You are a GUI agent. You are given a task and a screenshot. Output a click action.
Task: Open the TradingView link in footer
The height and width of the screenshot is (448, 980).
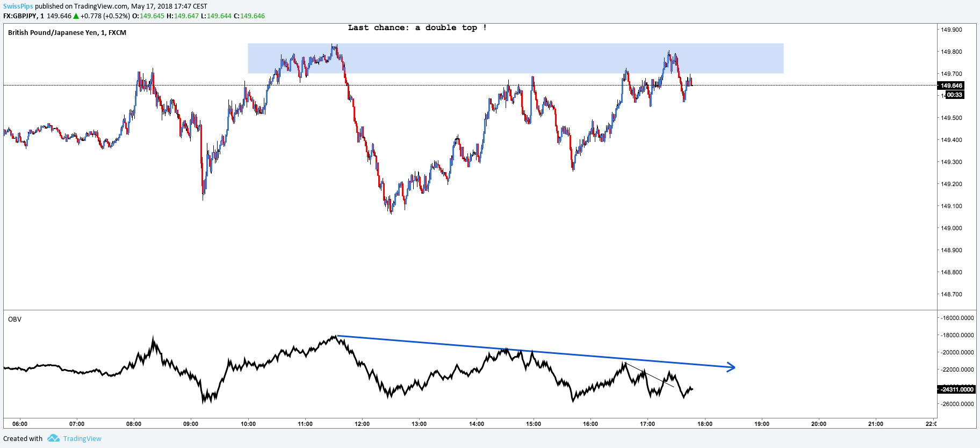pos(82,439)
